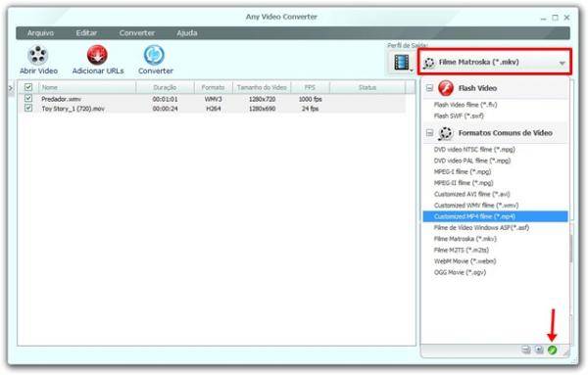Choose Customized WMV filme (*.wmv)
Viewport: 588px width, 375px height.
476,206
